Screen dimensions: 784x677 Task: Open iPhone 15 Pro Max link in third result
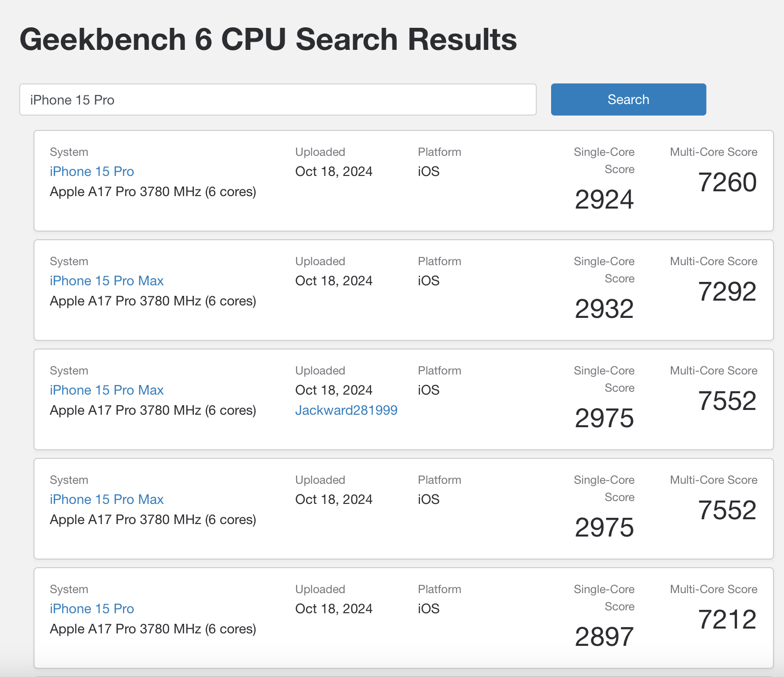click(106, 390)
